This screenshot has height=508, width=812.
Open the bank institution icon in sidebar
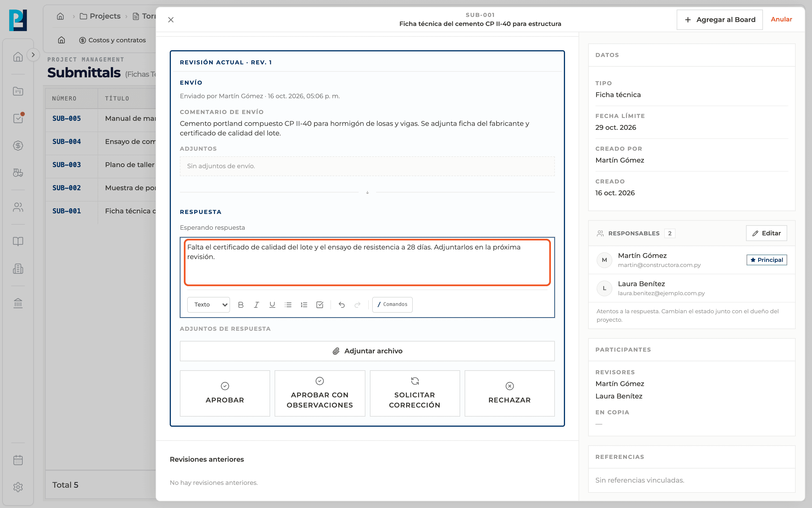coord(18,303)
